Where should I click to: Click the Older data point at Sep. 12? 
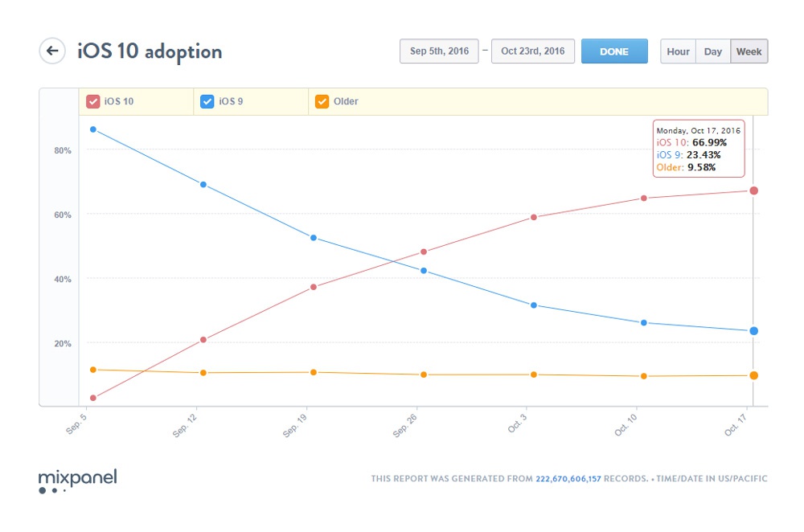(x=203, y=373)
